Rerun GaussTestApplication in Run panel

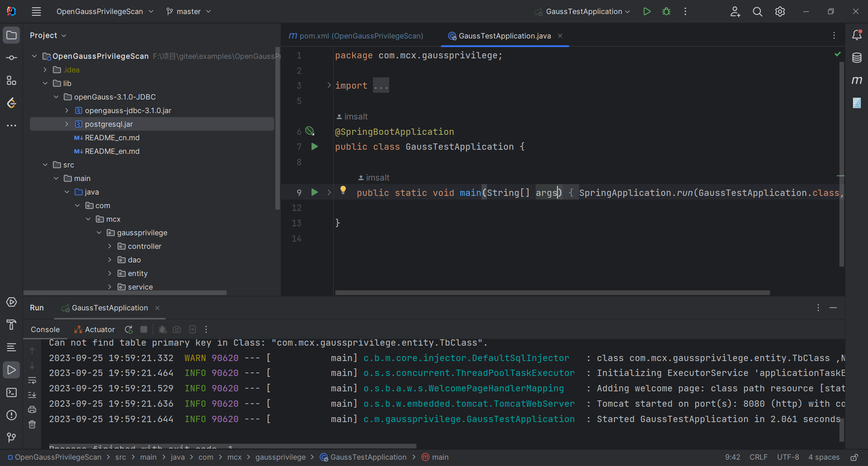(129, 330)
